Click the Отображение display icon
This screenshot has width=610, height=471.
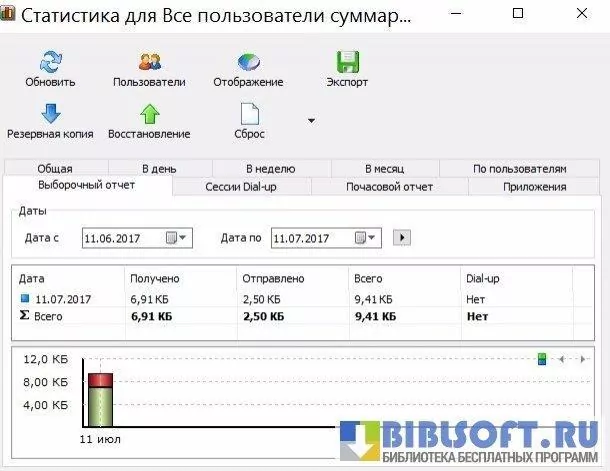[x=248, y=63]
